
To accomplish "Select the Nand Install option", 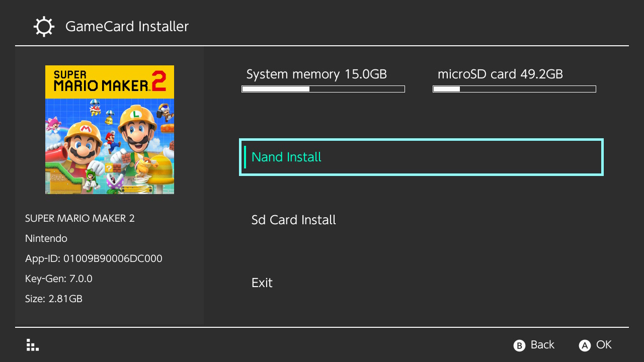I will coord(421,157).
